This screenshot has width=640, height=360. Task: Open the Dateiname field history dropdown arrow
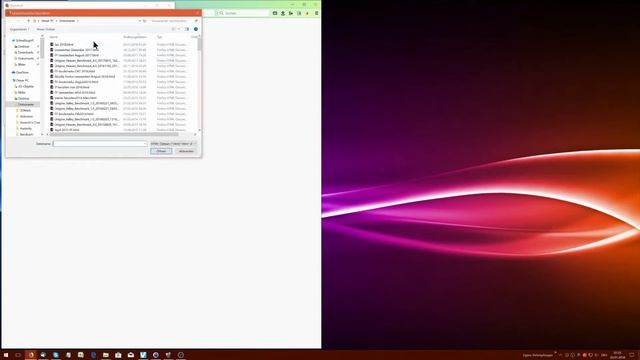pyautogui.click(x=144, y=144)
